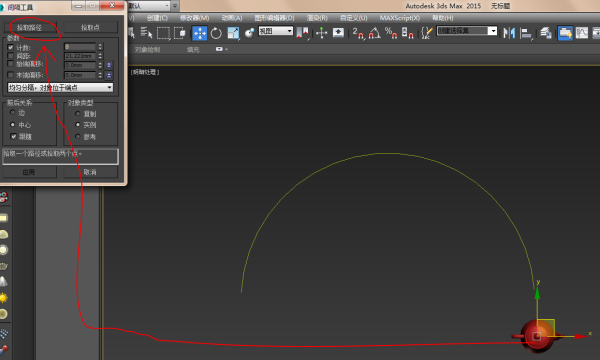Toggle the Percent Snap icon
600x360 pixels.
pos(391,33)
